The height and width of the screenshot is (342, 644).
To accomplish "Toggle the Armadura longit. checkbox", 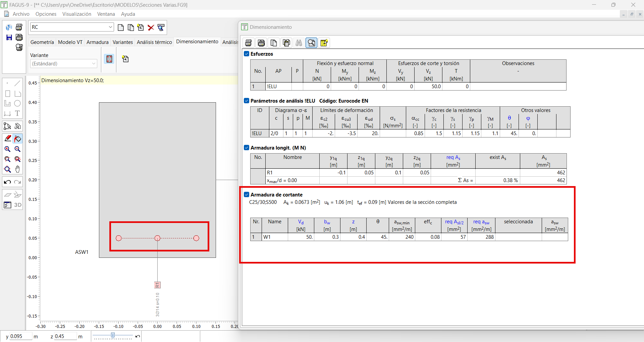I will click(247, 148).
